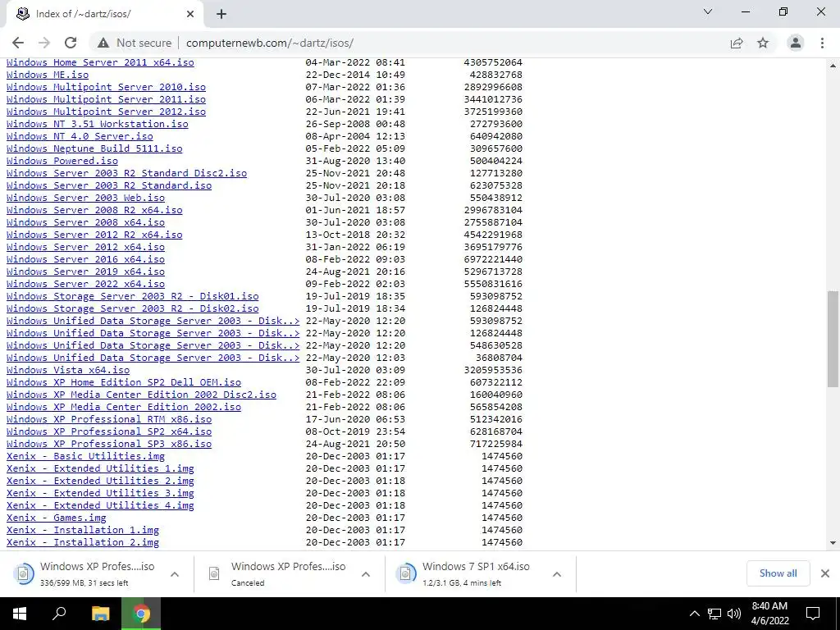The image size is (840, 630).
Task: Download Windows ME.iso
Action: [48, 75]
